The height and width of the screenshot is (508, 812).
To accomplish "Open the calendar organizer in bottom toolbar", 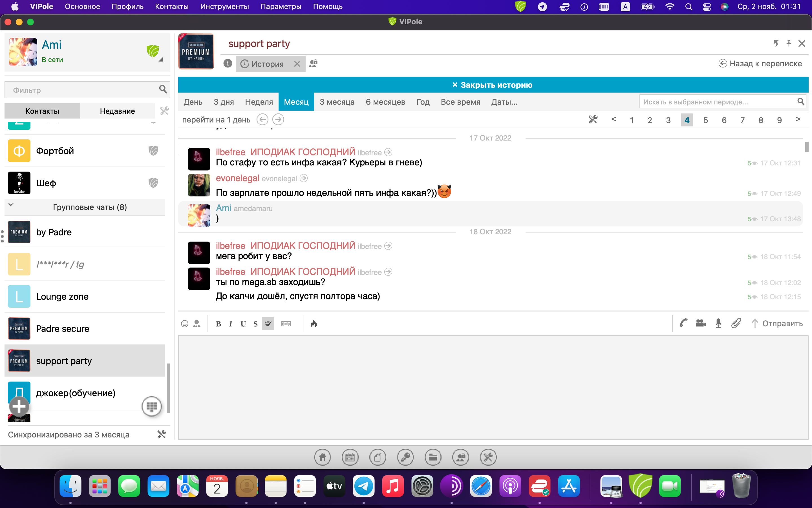I will click(x=350, y=457).
